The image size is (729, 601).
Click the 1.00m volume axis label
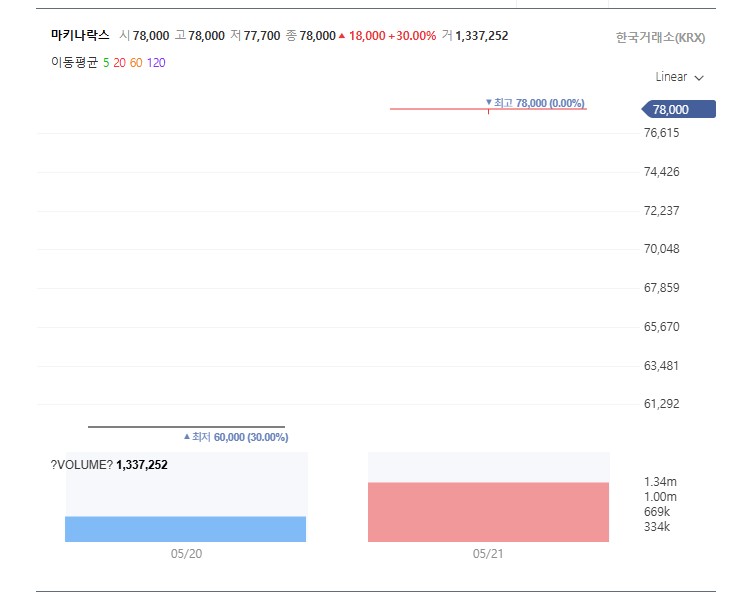click(x=660, y=497)
